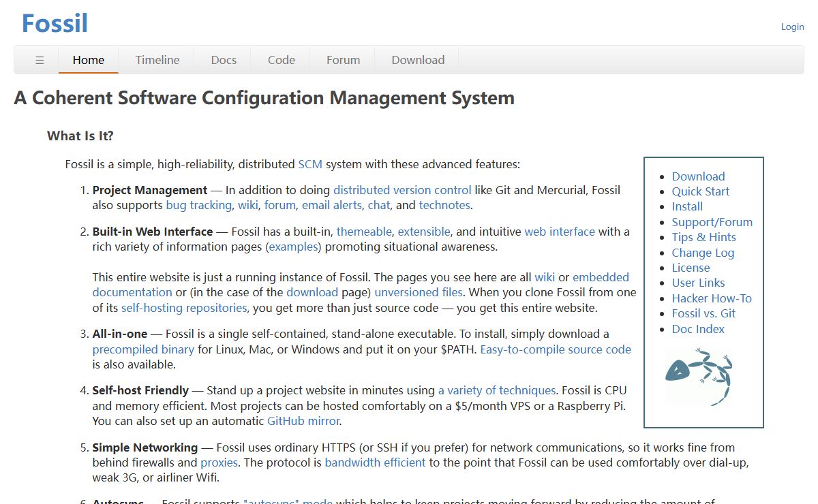
Task: Switch to the Timeline tab
Action: click(157, 60)
